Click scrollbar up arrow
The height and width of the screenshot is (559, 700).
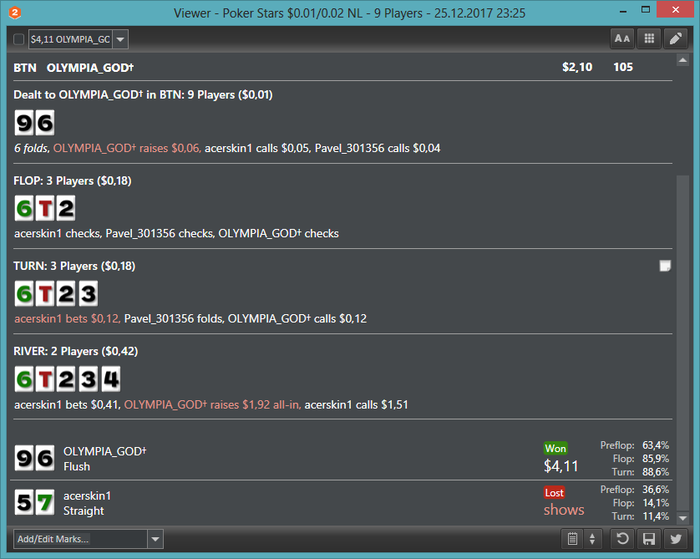tap(683, 60)
